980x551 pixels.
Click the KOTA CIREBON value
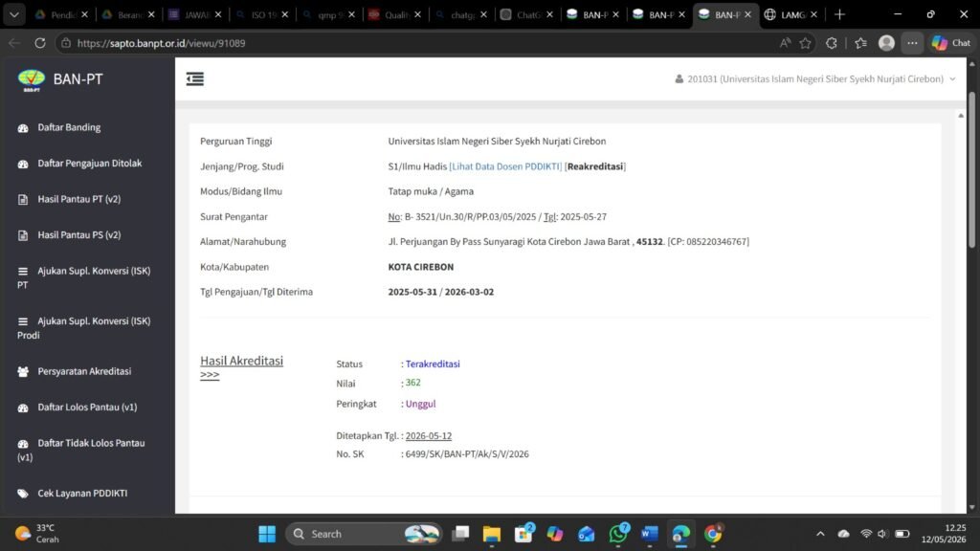pyautogui.click(x=421, y=267)
